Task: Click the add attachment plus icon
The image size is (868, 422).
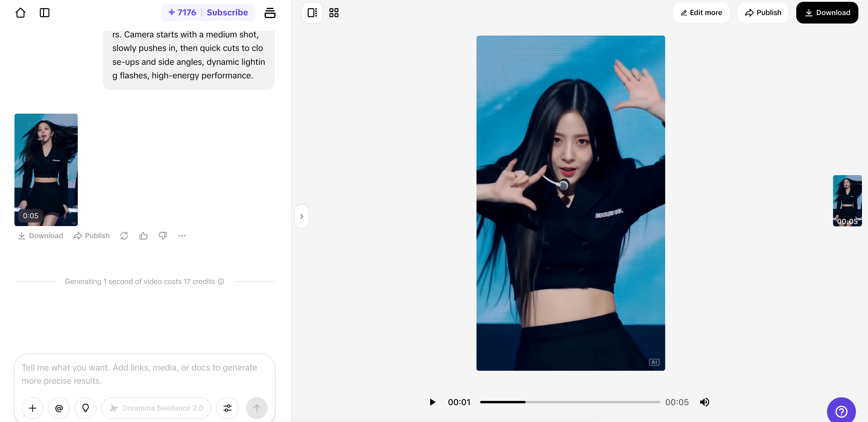Action: point(32,408)
